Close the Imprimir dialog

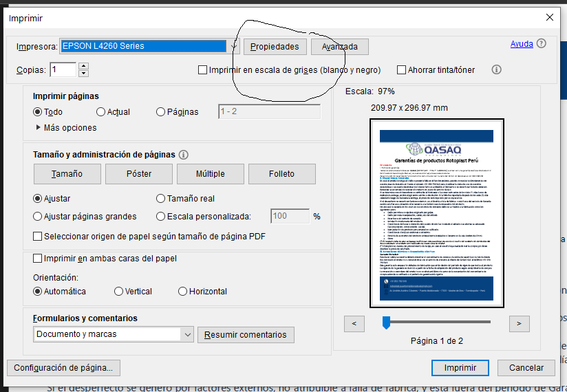(550, 17)
